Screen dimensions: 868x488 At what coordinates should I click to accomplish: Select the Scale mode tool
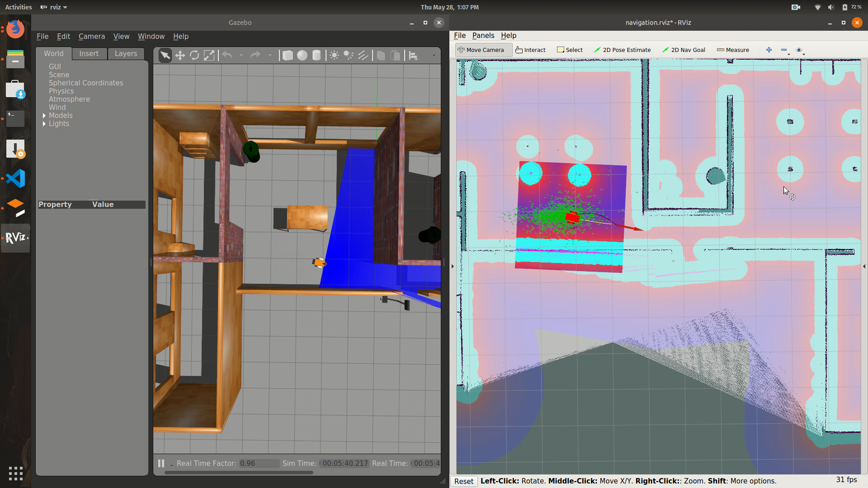pos(209,55)
